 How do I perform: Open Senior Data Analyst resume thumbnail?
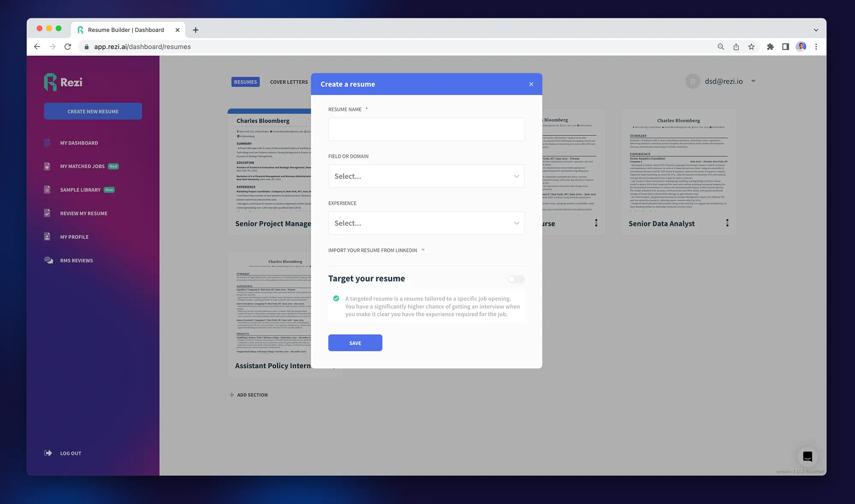[678, 164]
